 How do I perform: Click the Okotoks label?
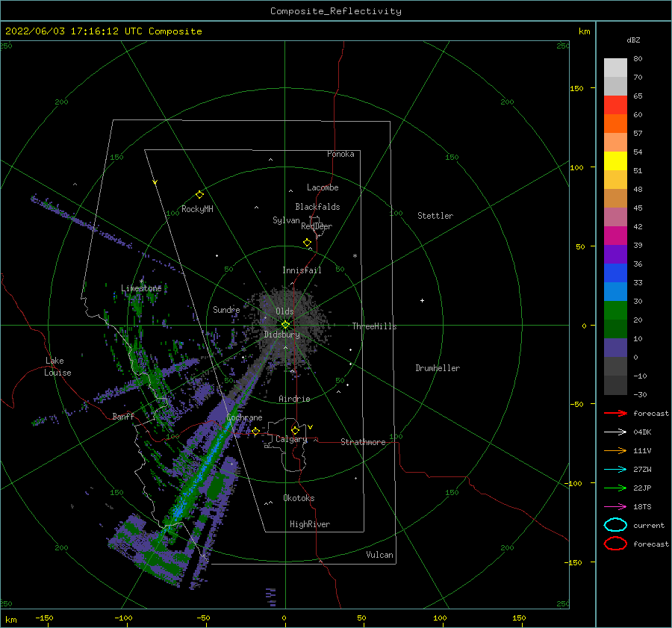coord(299,498)
